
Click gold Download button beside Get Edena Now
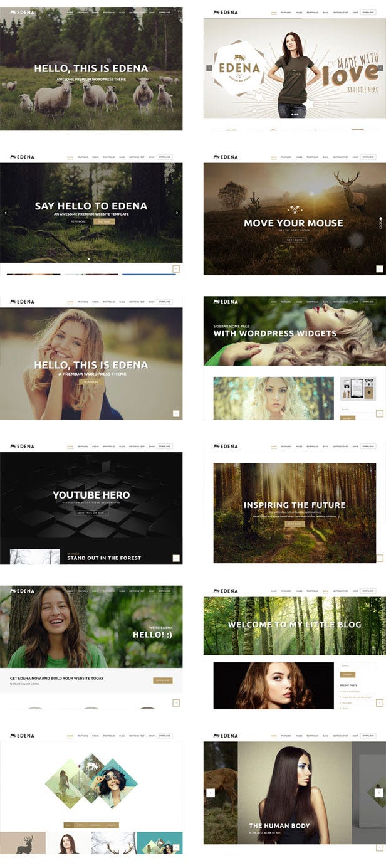pyautogui.click(x=162, y=680)
